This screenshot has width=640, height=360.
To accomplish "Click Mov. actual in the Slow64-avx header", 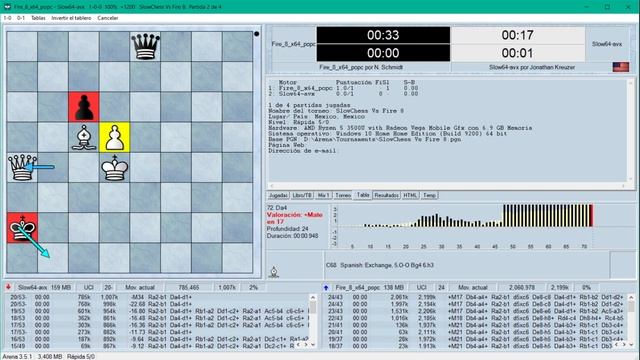I will pyautogui.click(x=140, y=287).
